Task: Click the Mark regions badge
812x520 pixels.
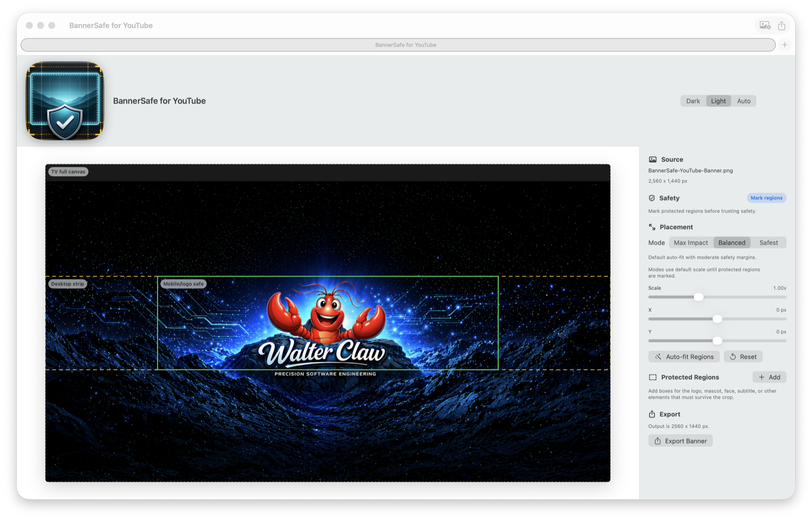Action: pos(766,198)
